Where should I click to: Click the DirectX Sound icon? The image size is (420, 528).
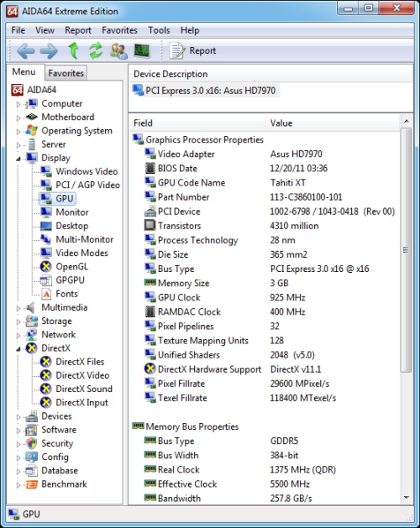click(x=46, y=389)
